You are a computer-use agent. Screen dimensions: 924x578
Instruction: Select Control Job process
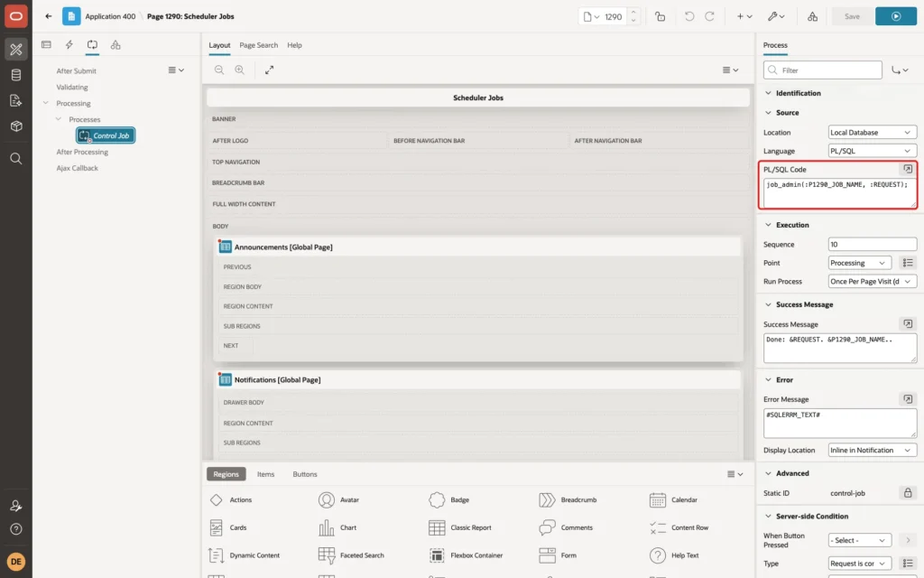(x=106, y=135)
